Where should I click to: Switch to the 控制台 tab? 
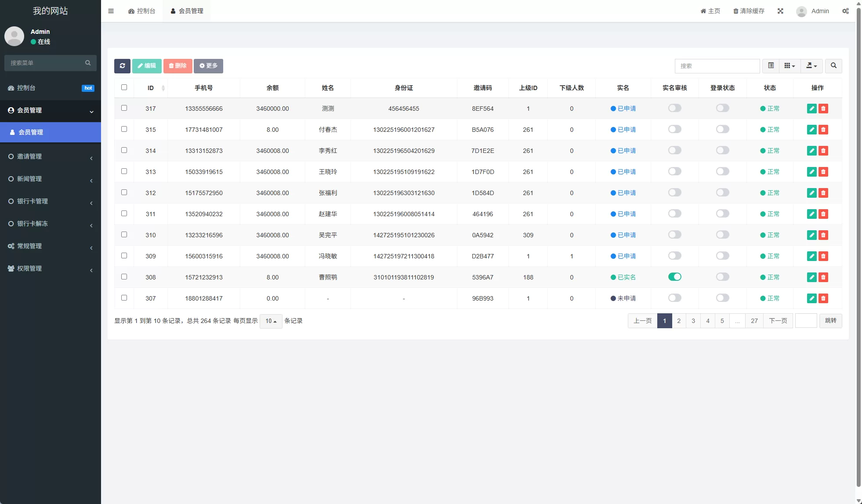[x=142, y=11]
